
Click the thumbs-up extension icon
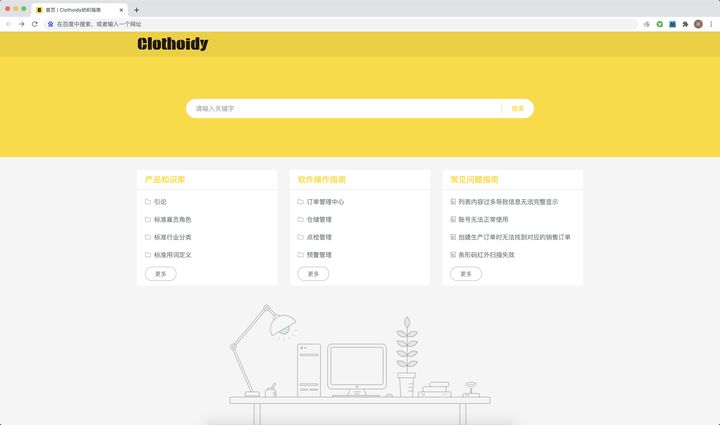[x=647, y=24]
